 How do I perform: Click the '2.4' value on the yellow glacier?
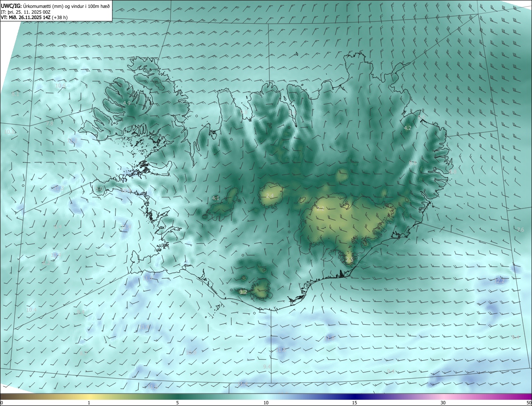pyautogui.click(x=270, y=196)
